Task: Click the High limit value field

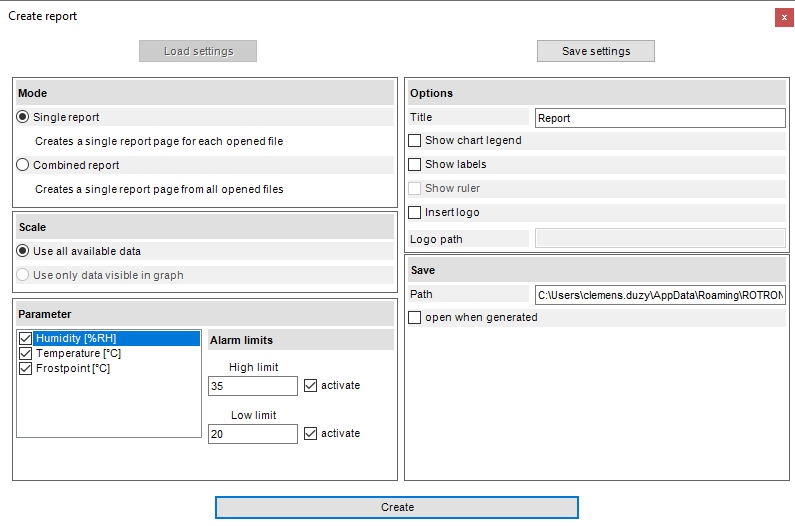Action: pos(252,386)
